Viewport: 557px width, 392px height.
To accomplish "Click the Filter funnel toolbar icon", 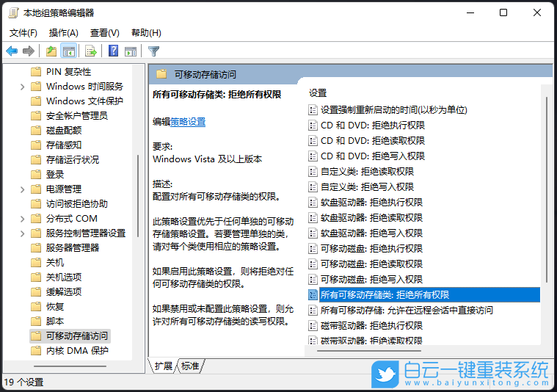I will 153,51.
